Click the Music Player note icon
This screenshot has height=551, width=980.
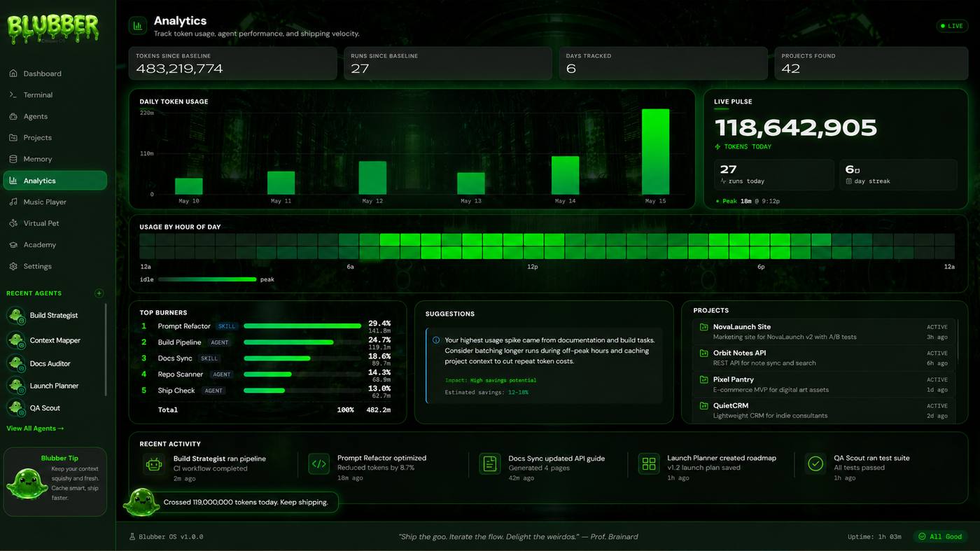click(13, 202)
